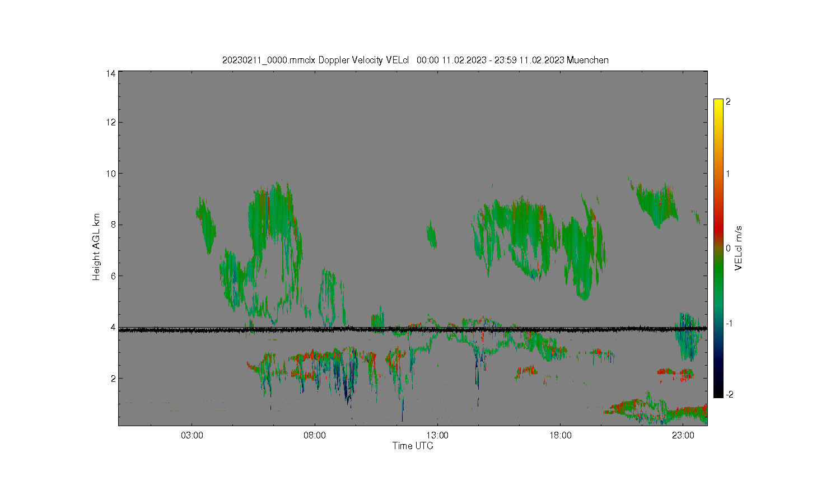Screen dimensions: 840x504
Task: Click the Doppler velocity colorbar
Action: [718, 248]
